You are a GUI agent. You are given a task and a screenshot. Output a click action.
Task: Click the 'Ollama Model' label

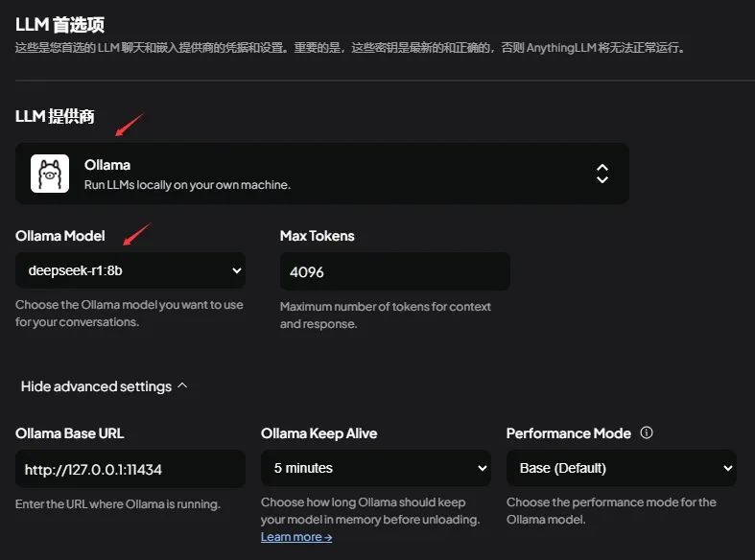[x=60, y=236]
